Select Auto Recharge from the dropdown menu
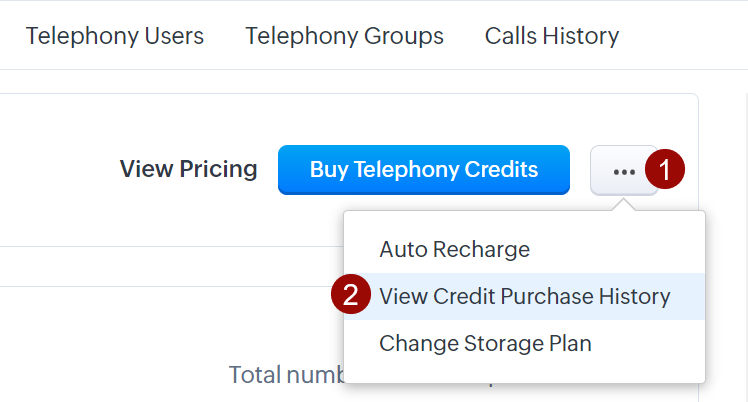The height and width of the screenshot is (402, 748). pyautogui.click(x=454, y=249)
